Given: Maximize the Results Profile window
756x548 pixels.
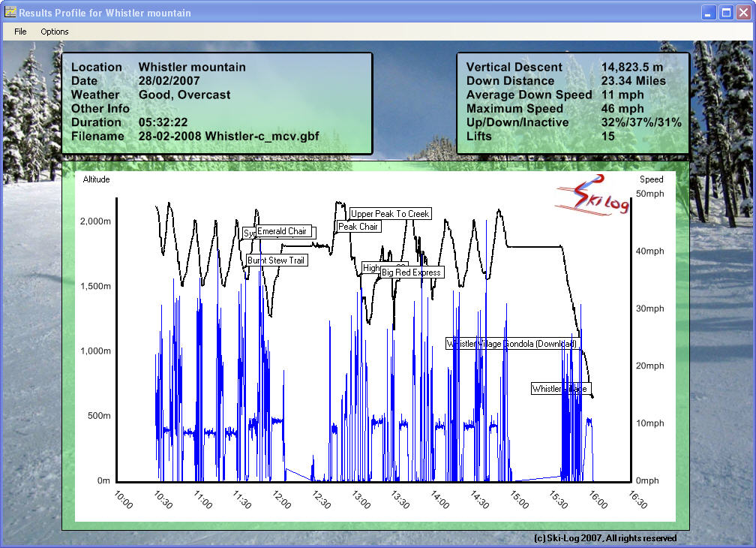Looking at the screenshot, I should [x=726, y=13].
